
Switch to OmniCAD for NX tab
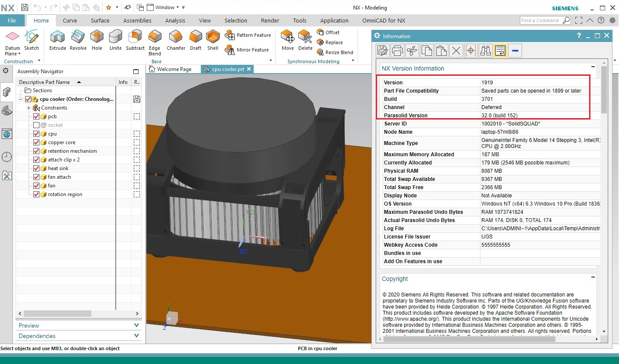tap(384, 20)
